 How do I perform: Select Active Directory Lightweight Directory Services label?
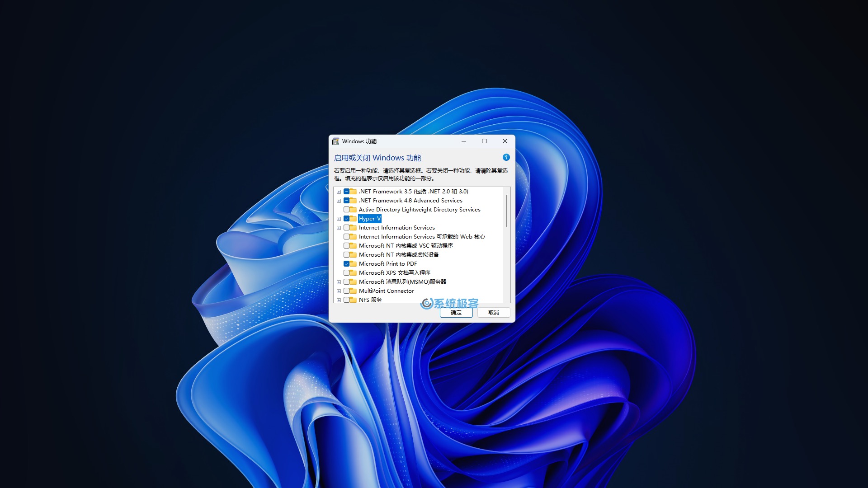[x=420, y=210]
